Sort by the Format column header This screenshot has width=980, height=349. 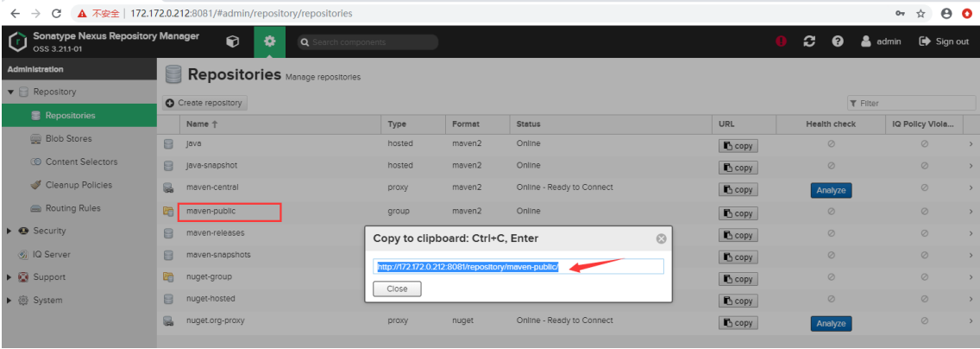click(x=478, y=124)
